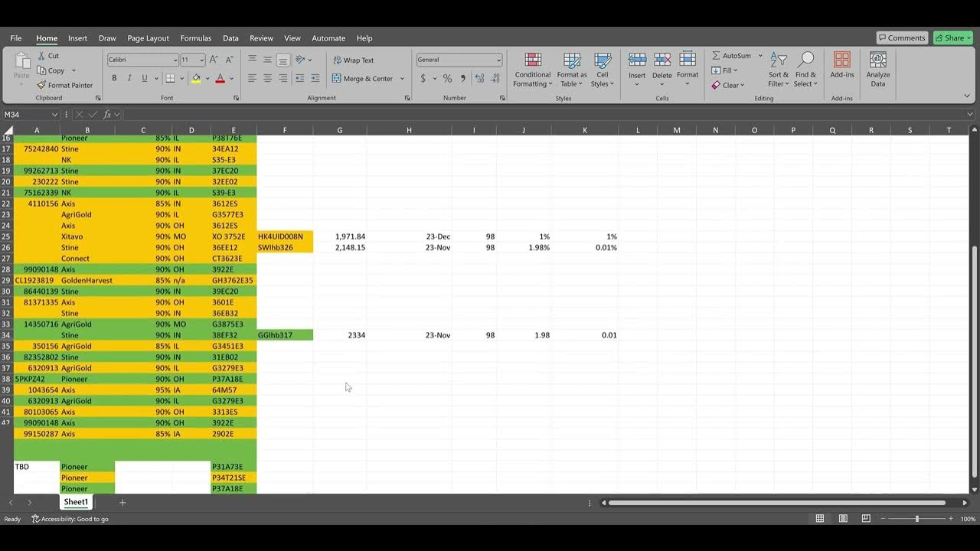Open Format as Table gallery

pyautogui.click(x=572, y=70)
